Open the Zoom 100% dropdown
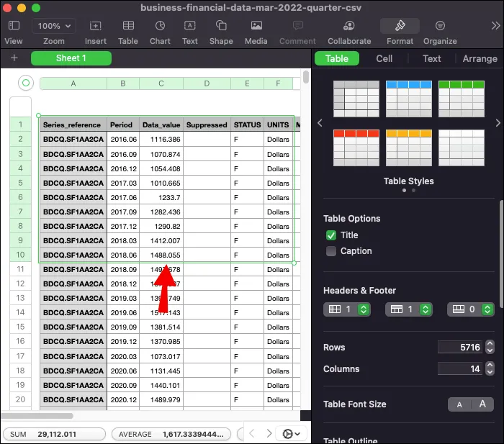This screenshot has height=444, width=504. 54,26
